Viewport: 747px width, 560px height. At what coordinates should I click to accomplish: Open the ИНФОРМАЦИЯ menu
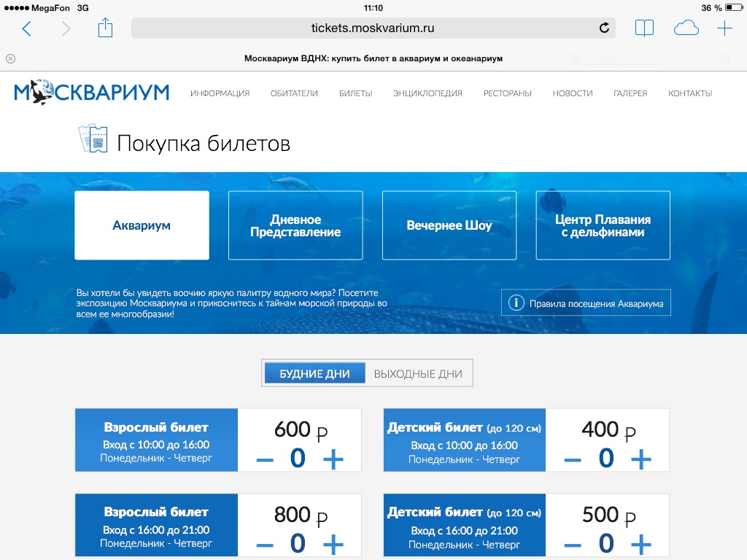[x=220, y=93]
